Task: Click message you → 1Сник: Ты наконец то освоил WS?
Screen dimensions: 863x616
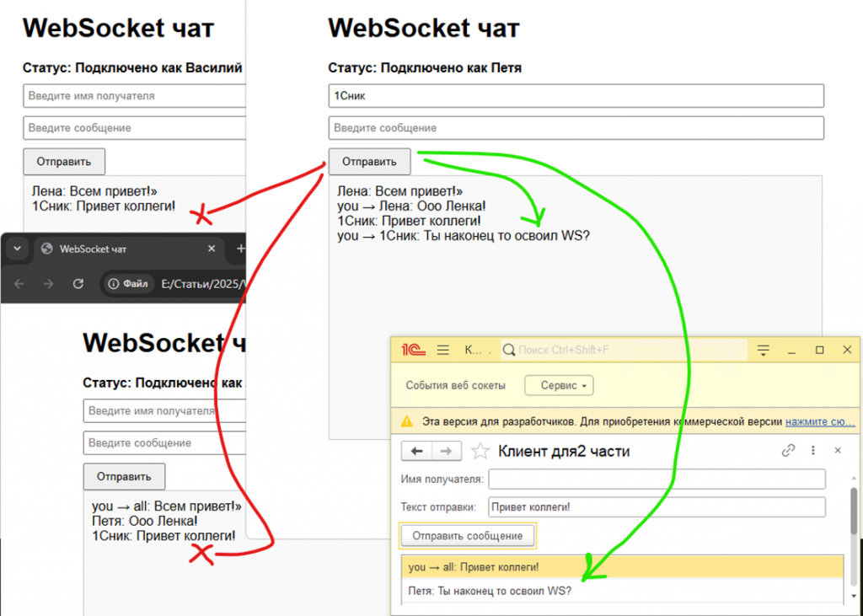Action: pos(464,236)
